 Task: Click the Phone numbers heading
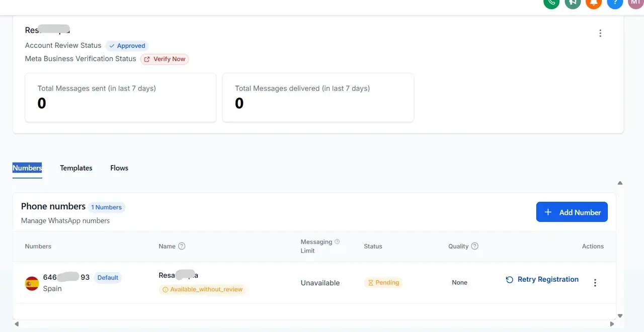click(53, 206)
